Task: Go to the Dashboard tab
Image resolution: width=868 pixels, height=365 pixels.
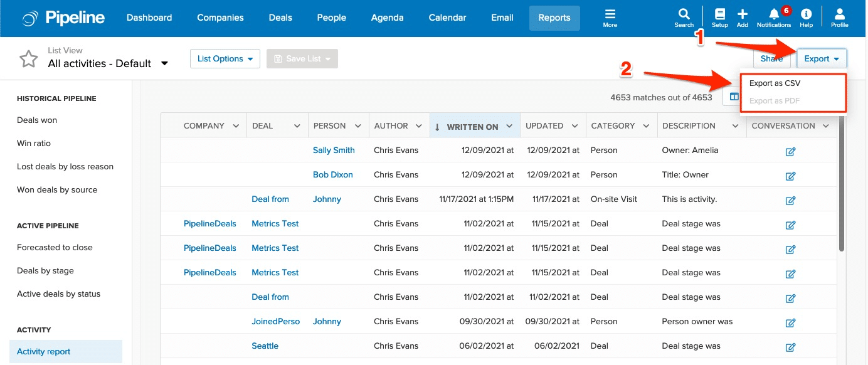Action: pyautogui.click(x=149, y=18)
